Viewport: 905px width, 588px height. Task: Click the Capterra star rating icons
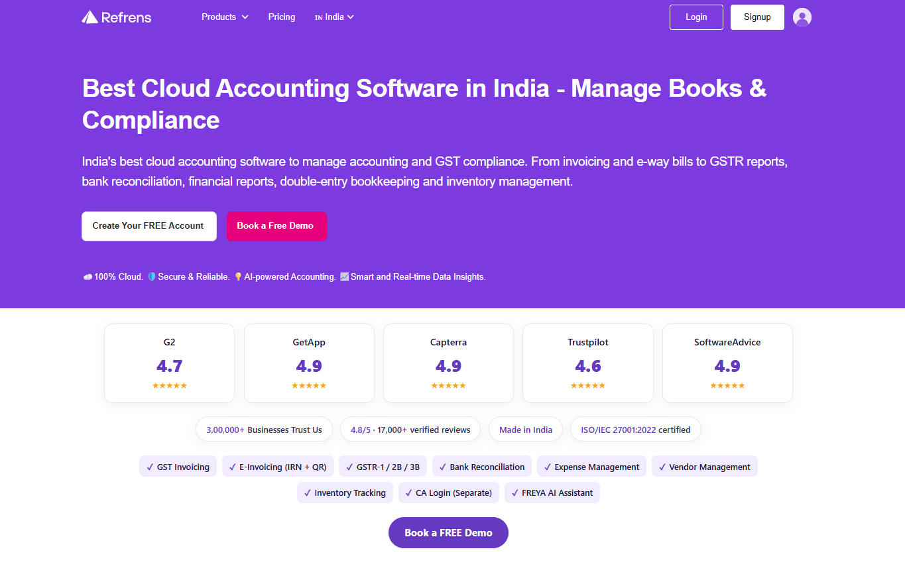448,386
